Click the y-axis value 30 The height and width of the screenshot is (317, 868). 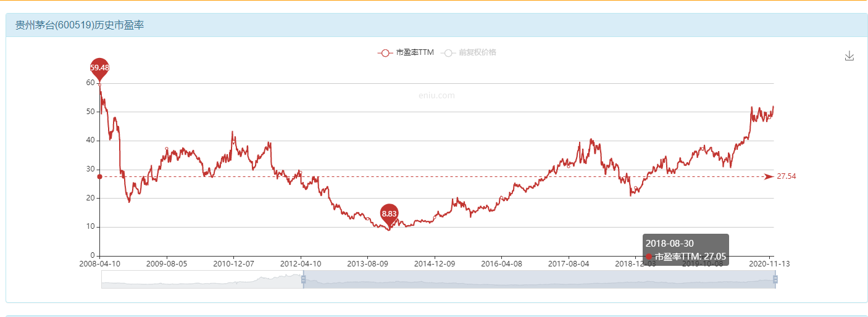click(91, 169)
